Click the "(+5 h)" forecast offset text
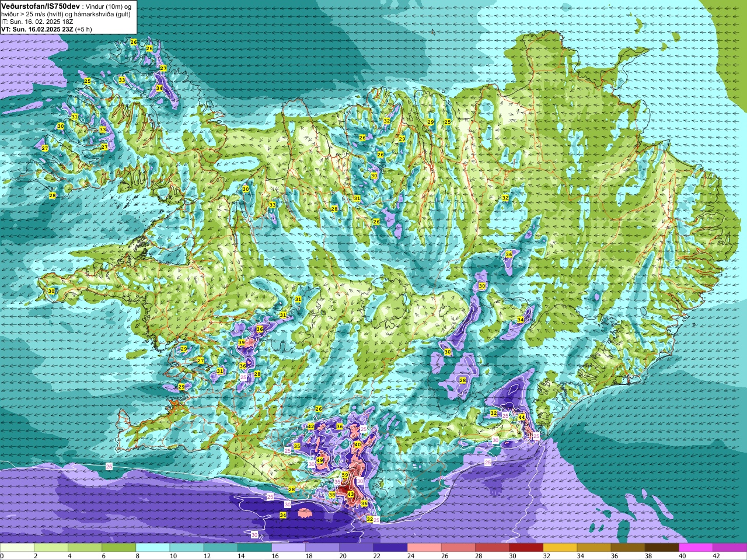The width and height of the screenshot is (747, 560). (x=83, y=29)
